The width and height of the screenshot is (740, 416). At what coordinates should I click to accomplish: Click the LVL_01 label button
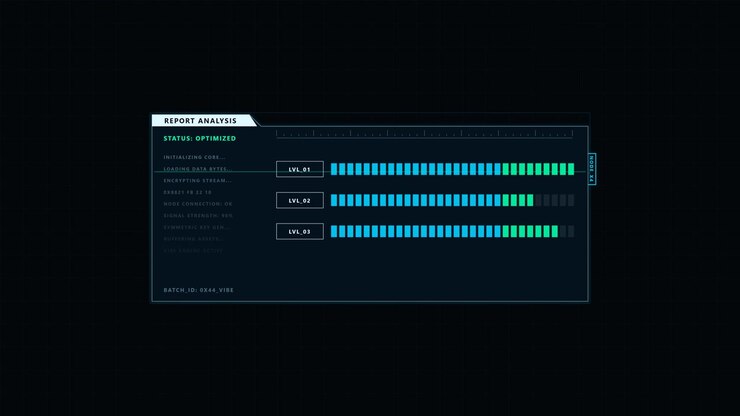[x=300, y=169]
